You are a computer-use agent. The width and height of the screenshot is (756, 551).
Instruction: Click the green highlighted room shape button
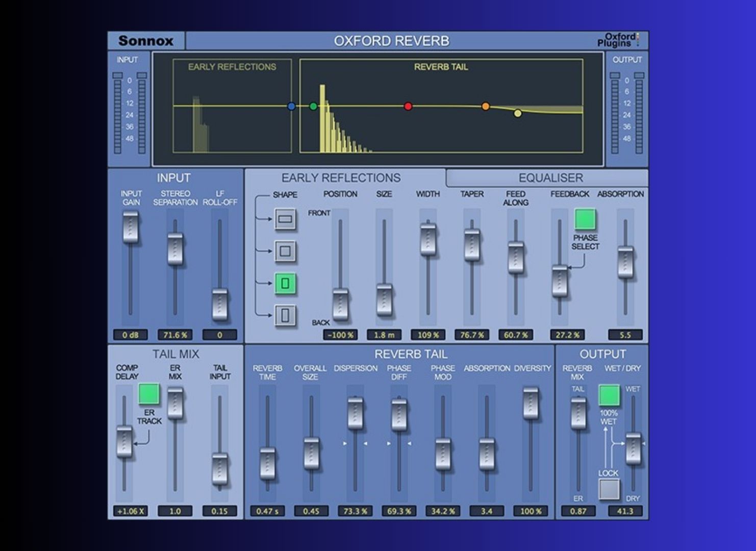285,283
